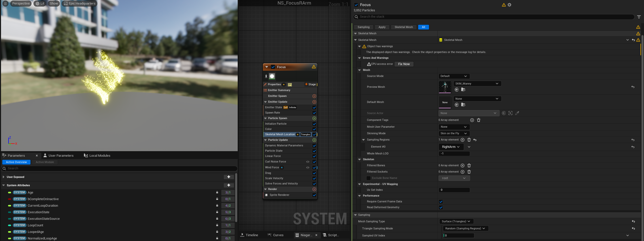Add module to Particle Spawn section

pyautogui.click(x=314, y=118)
